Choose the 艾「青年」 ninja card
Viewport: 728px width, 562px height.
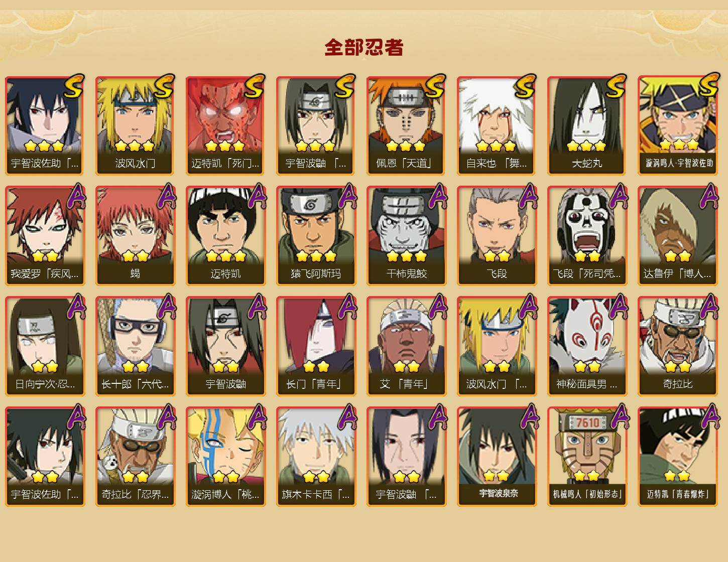pyautogui.click(x=406, y=346)
